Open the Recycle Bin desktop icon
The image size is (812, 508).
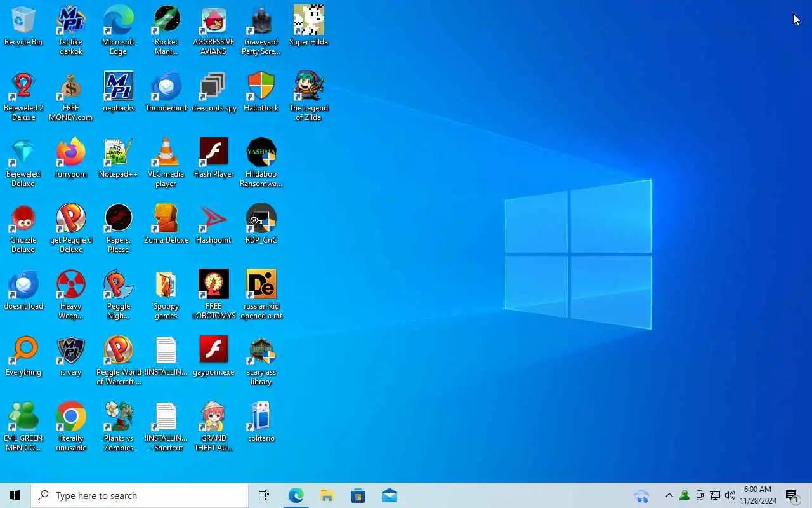click(x=23, y=27)
